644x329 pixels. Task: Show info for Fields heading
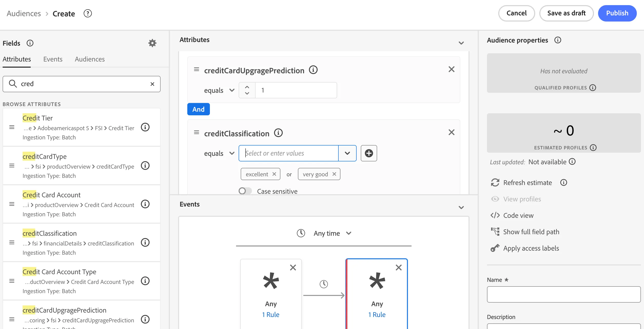tap(30, 43)
